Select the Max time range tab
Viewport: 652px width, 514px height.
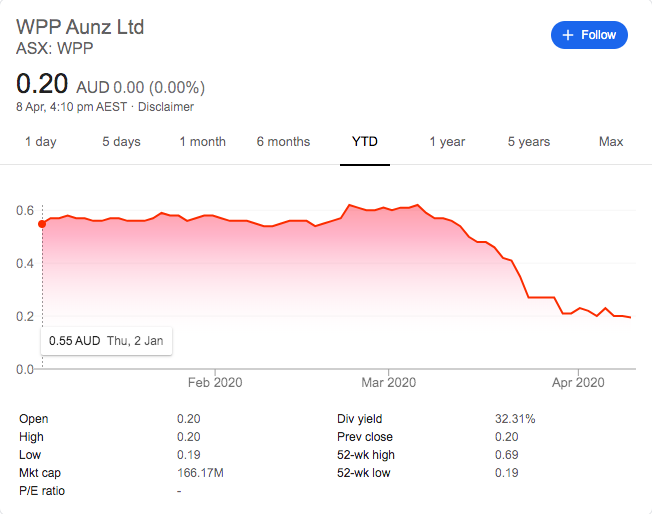click(x=611, y=142)
